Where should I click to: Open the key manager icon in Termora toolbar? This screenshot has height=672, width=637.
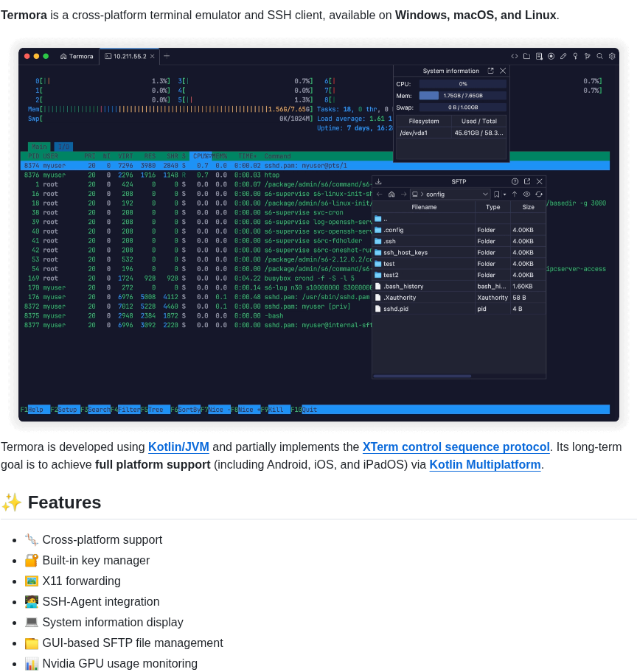click(575, 56)
